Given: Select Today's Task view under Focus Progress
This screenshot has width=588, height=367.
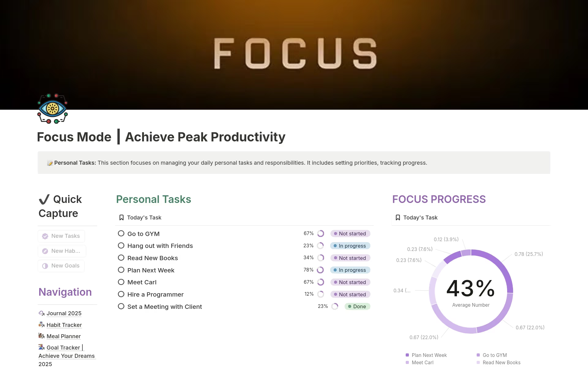Looking at the screenshot, I should click(420, 217).
